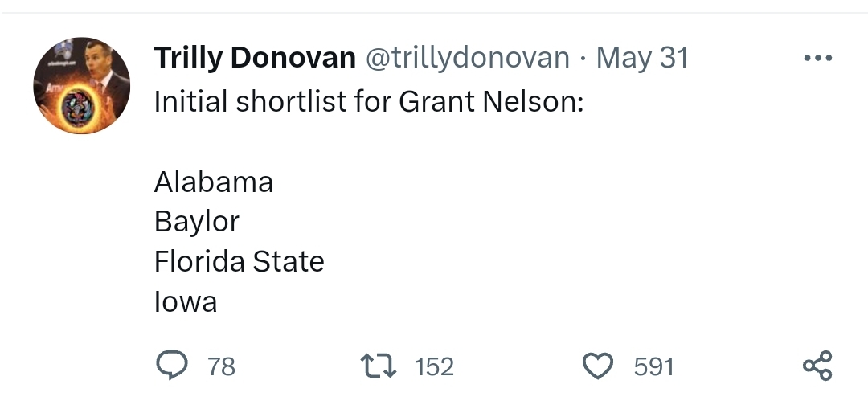Screen dimensions: 868x405
Task: Click the 78 replies count
Action: coord(221,367)
